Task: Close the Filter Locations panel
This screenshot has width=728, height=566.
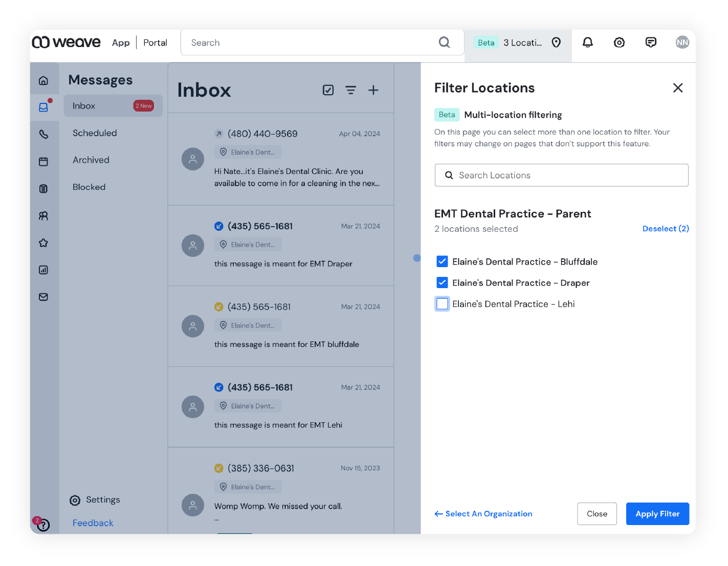Action: pos(677,88)
